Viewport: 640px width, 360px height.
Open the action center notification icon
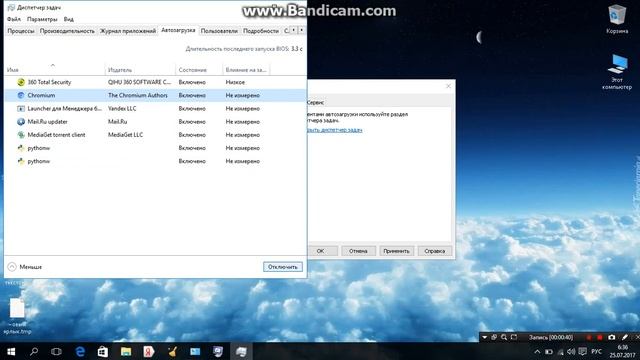(x=583, y=351)
